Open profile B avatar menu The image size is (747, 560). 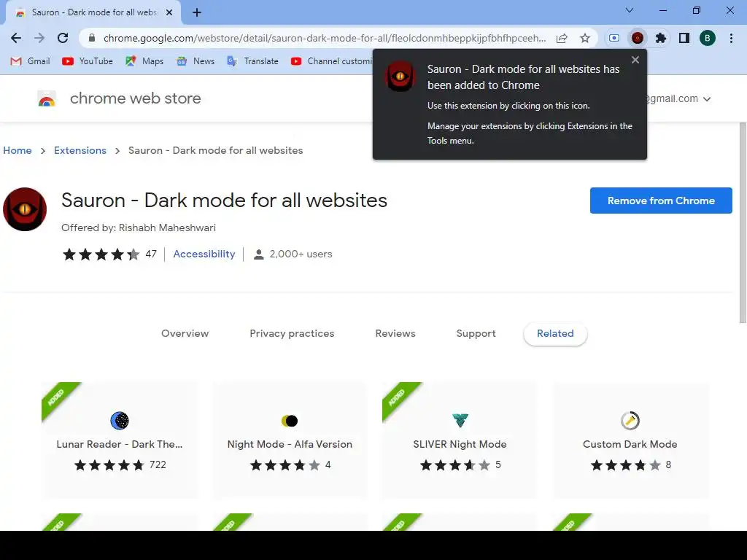point(708,38)
